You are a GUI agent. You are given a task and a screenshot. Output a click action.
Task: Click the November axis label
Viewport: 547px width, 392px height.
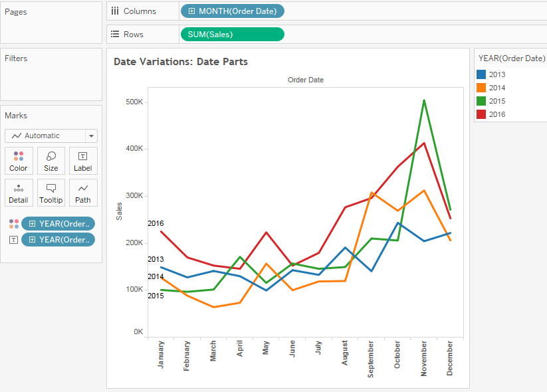(x=424, y=359)
